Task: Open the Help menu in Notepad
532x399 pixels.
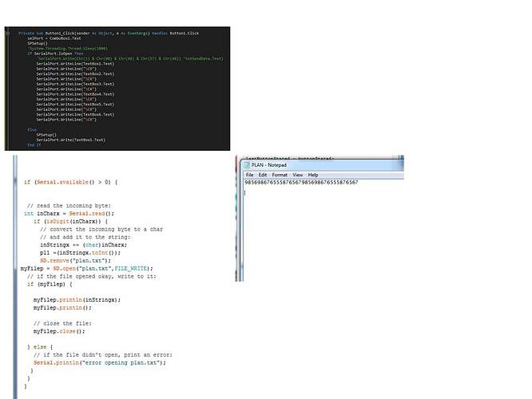Action: [x=313, y=175]
